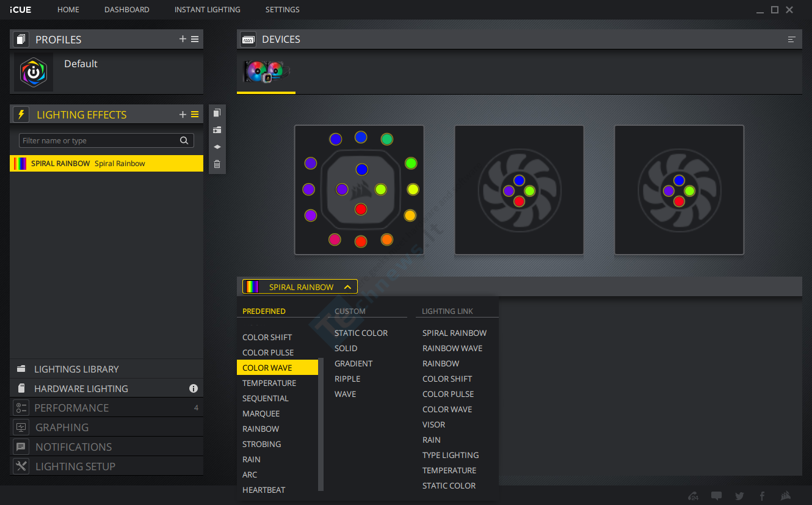Click the Corsair sails logo in the footer
This screenshot has width=812, height=505.
pyautogui.click(x=786, y=495)
